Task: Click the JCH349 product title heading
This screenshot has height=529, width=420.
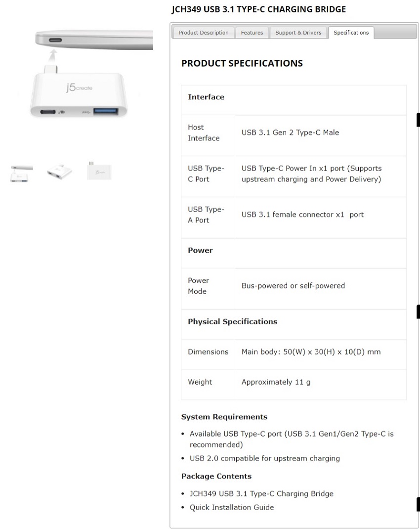Action: (x=258, y=9)
